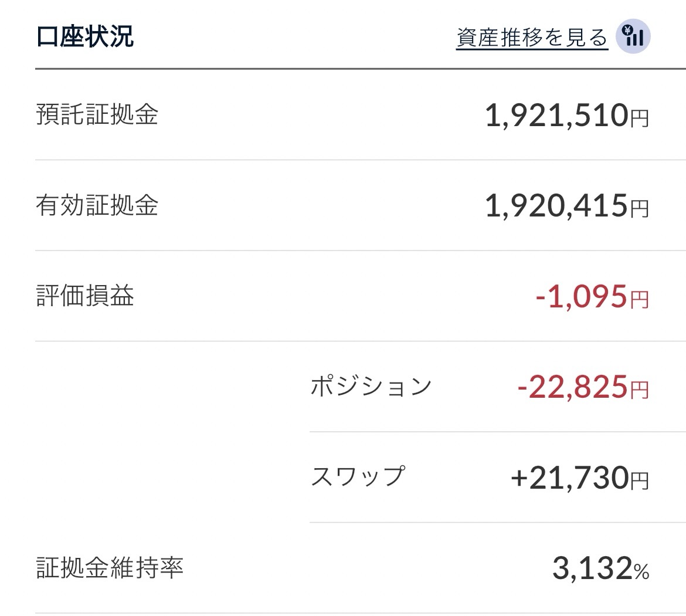Viewport: 686px width, 616px height.
Task: Select the 評価損益 label
Action: pyautogui.click(x=85, y=296)
